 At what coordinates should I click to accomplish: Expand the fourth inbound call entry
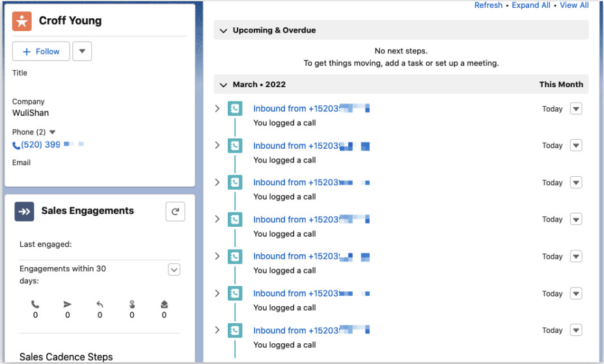217,219
